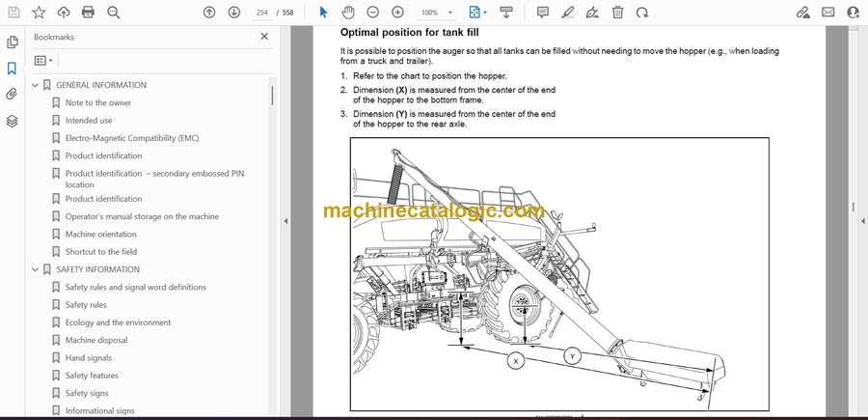The width and height of the screenshot is (868, 420).
Task: Open the page thumbnails panel
Action: click(13, 42)
